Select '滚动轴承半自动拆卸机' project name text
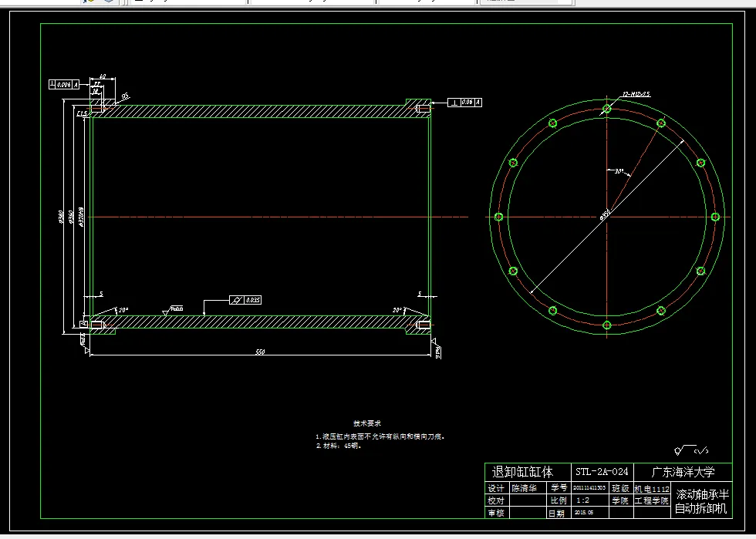756x539 pixels. coord(702,501)
